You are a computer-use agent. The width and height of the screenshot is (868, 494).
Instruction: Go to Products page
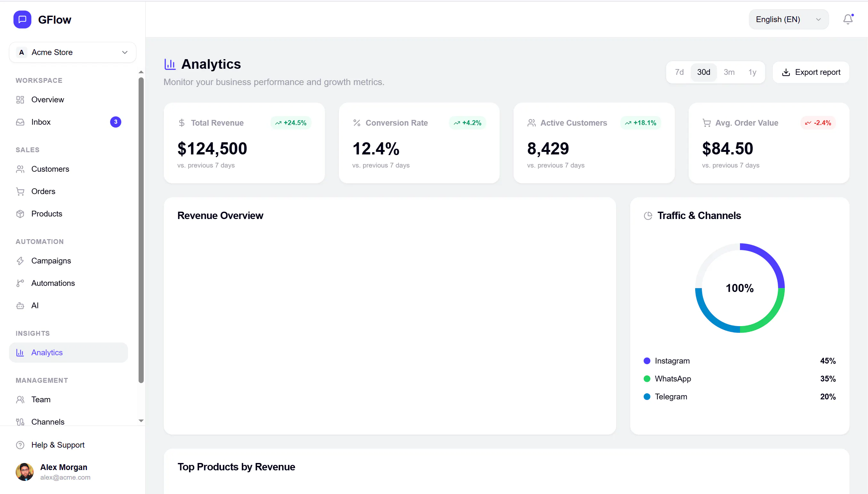[68, 214]
